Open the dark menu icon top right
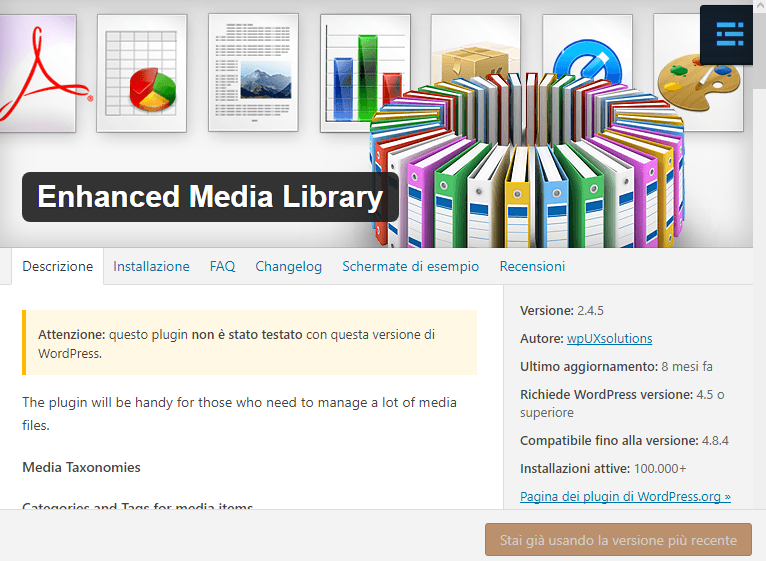The height and width of the screenshot is (561, 766). (726, 35)
